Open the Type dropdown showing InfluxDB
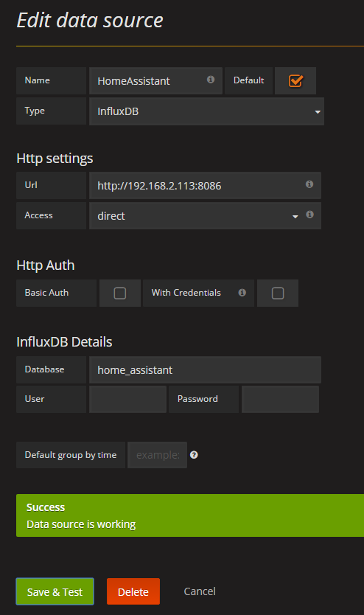This screenshot has width=364, height=615. tap(206, 111)
